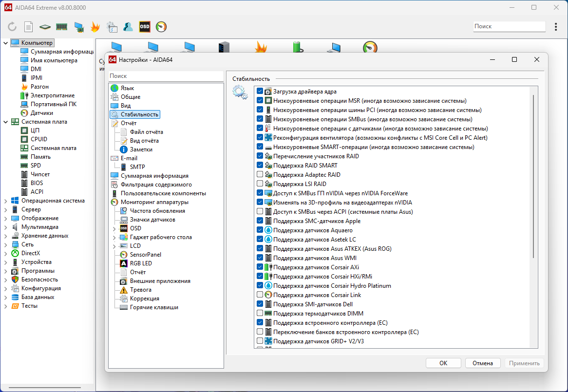Click the settings dialog Поиск field
Screen dimensions: 568x392
[166, 76]
